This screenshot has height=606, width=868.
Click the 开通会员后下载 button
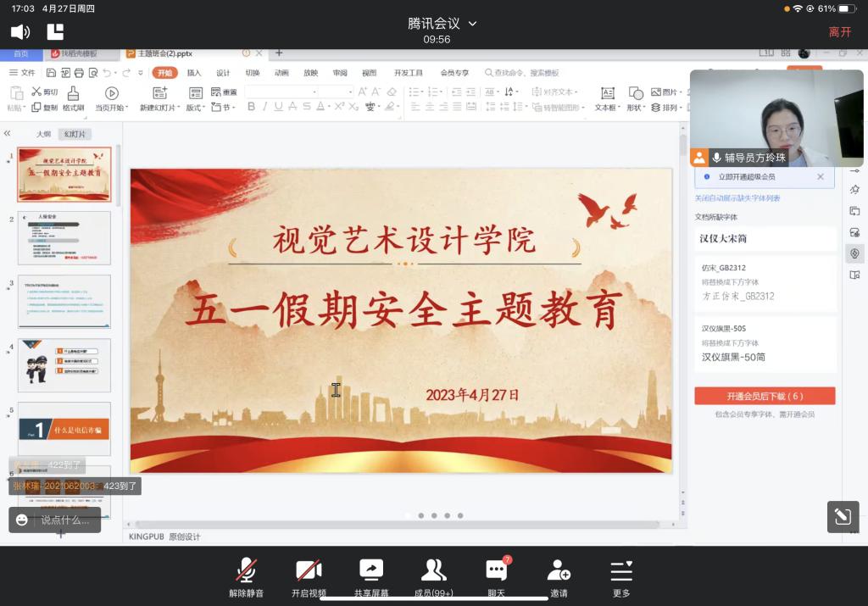click(765, 396)
